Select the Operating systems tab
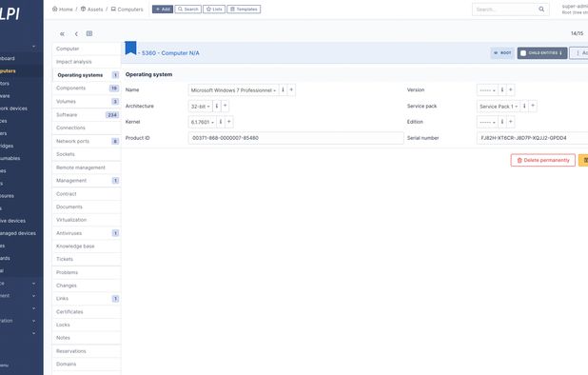 click(87, 75)
